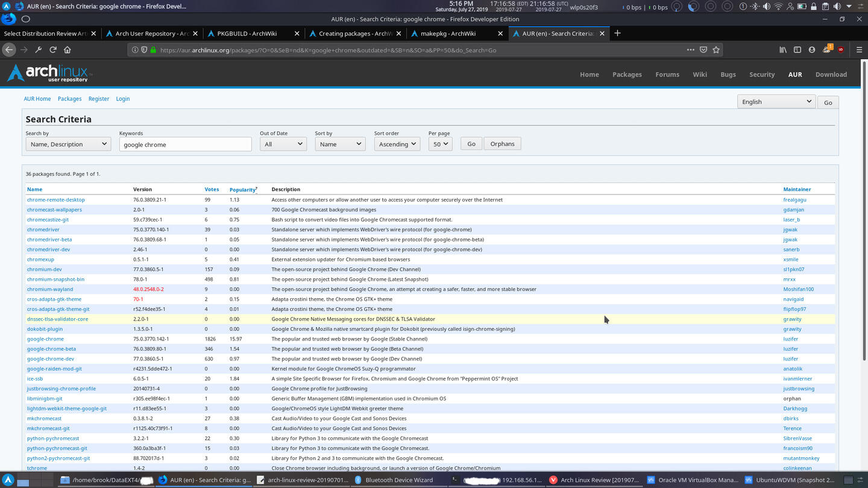Open the Per page dropdown
Screen dimensions: 868x488
pyautogui.click(x=440, y=144)
